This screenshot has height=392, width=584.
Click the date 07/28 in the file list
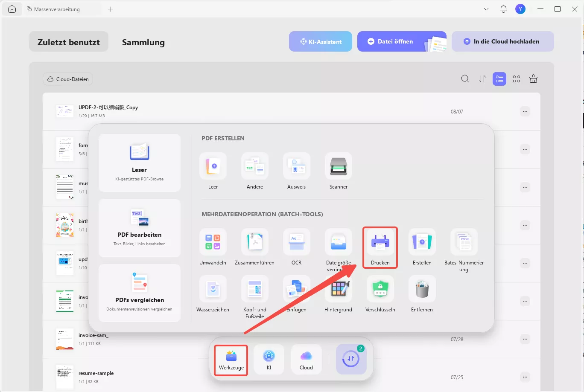tap(457, 340)
